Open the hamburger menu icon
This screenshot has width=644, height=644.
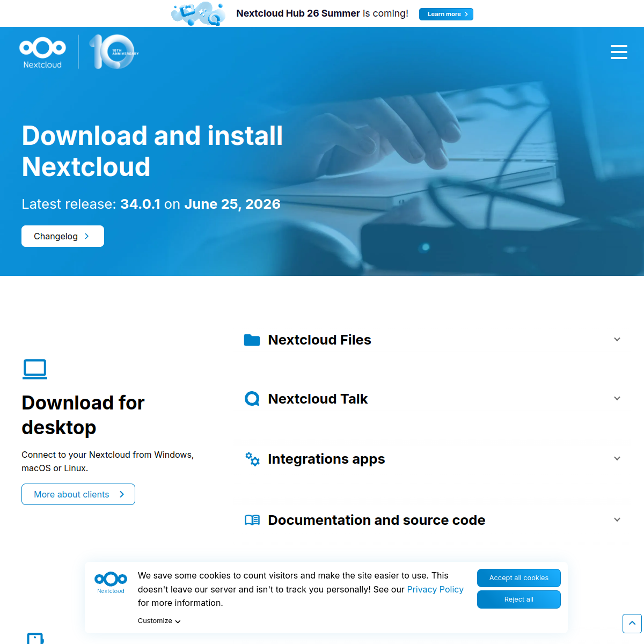(x=619, y=52)
